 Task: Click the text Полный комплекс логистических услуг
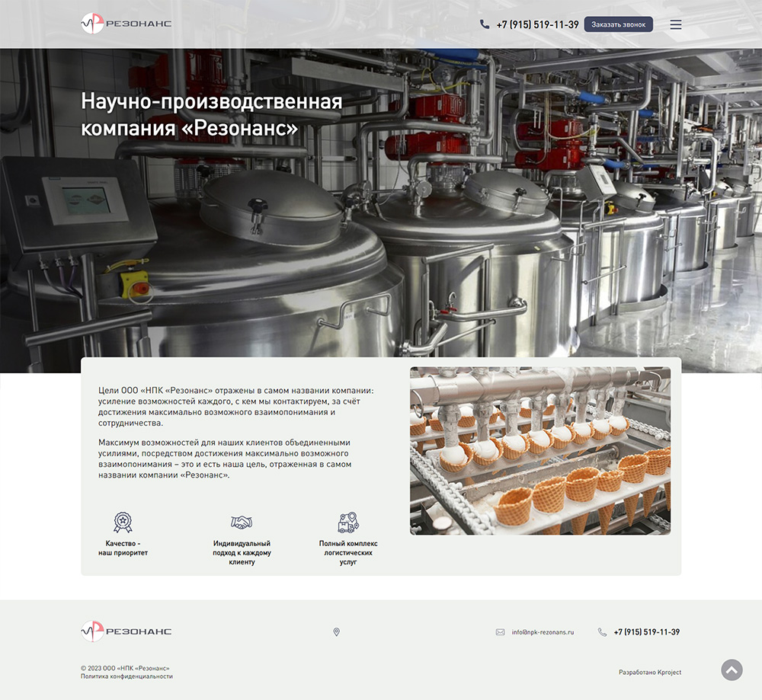click(x=348, y=553)
